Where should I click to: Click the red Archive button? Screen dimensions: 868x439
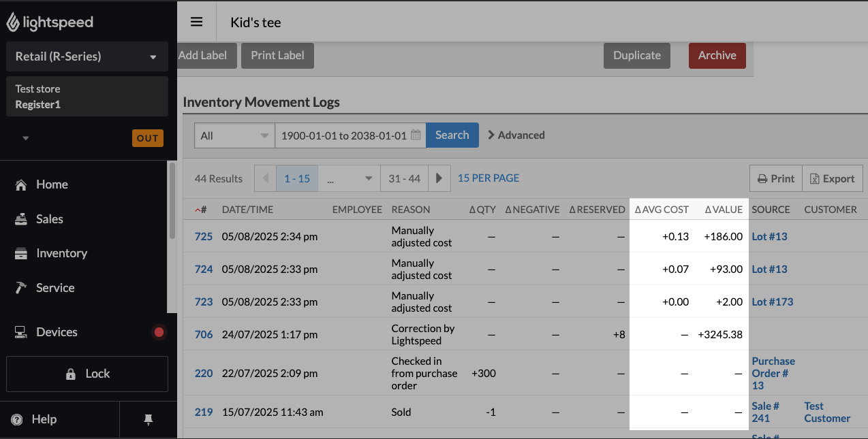[717, 56]
